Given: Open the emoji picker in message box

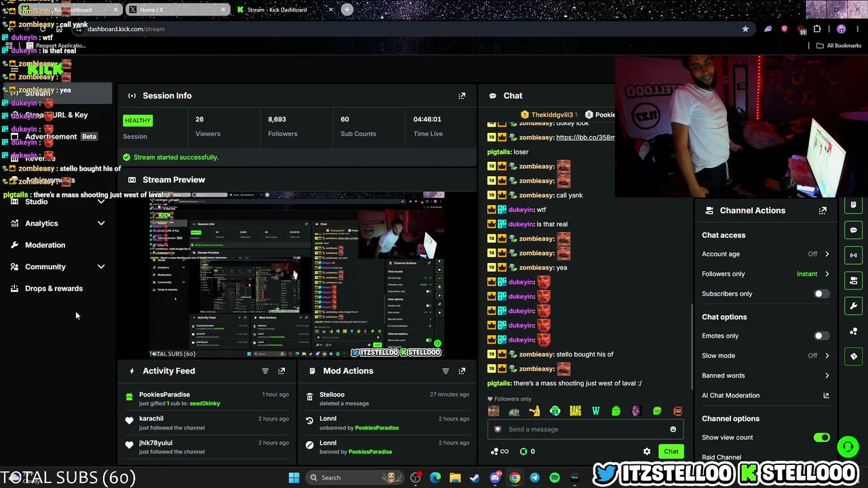Looking at the screenshot, I should (673, 429).
